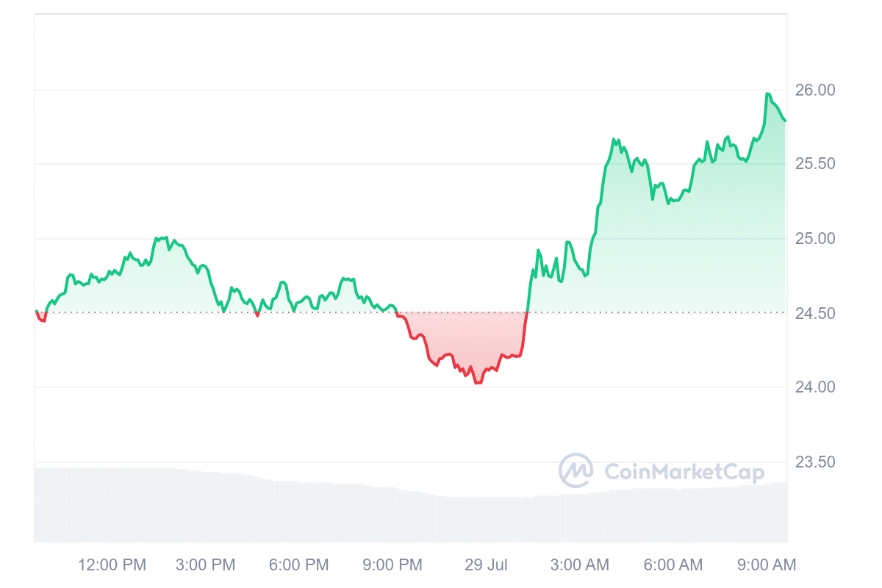Select the 24.00 price axis label
This screenshot has height=588, width=882.
pyautogui.click(x=815, y=387)
